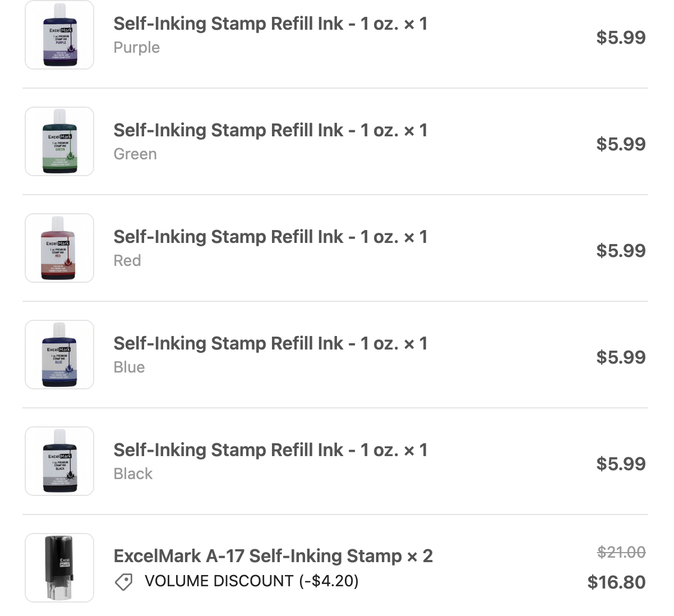Click the Red variant label
The height and width of the screenshot is (616, 674).
pos(127,261)
